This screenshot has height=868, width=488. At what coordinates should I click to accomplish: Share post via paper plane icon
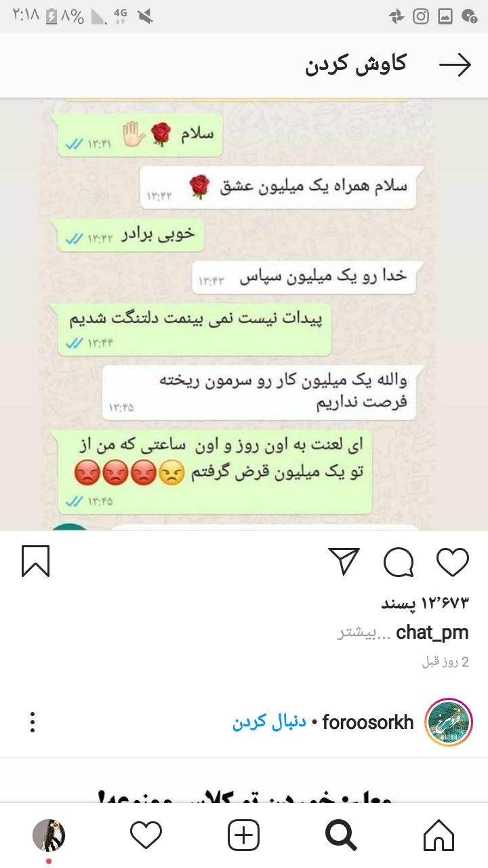(344, 561)
